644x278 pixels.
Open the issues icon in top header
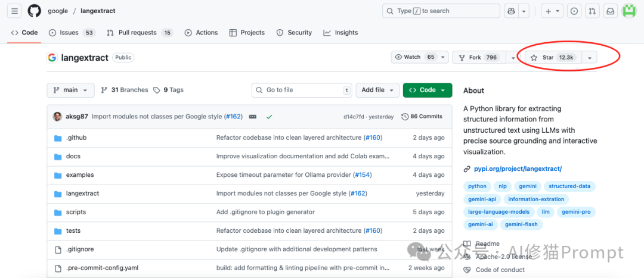tap(574, 11)
